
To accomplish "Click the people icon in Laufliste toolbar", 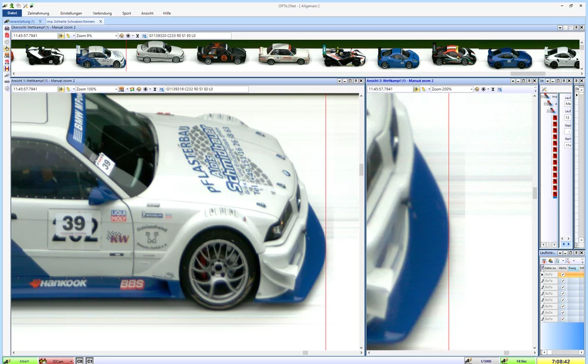I will click(550, 261).
